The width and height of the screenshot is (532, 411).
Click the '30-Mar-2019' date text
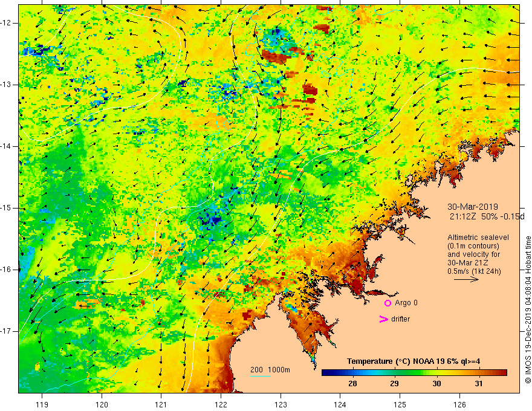(x=473, y=207)
